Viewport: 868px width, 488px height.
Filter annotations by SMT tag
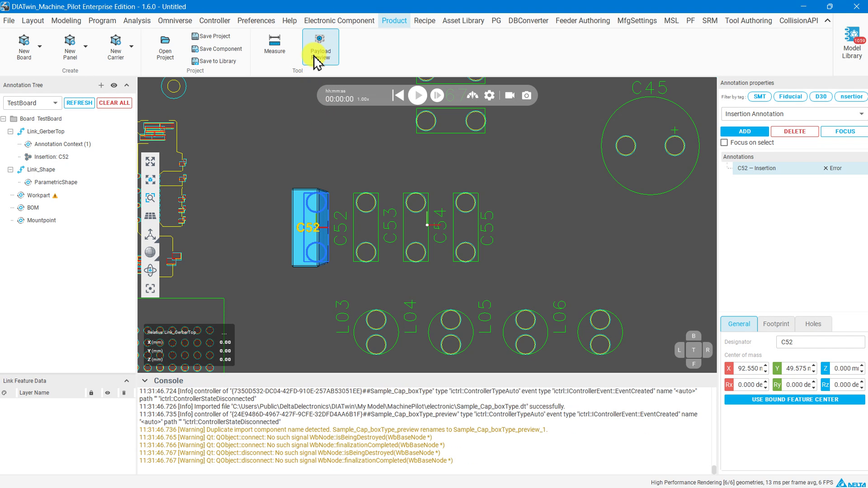point(759,97)
